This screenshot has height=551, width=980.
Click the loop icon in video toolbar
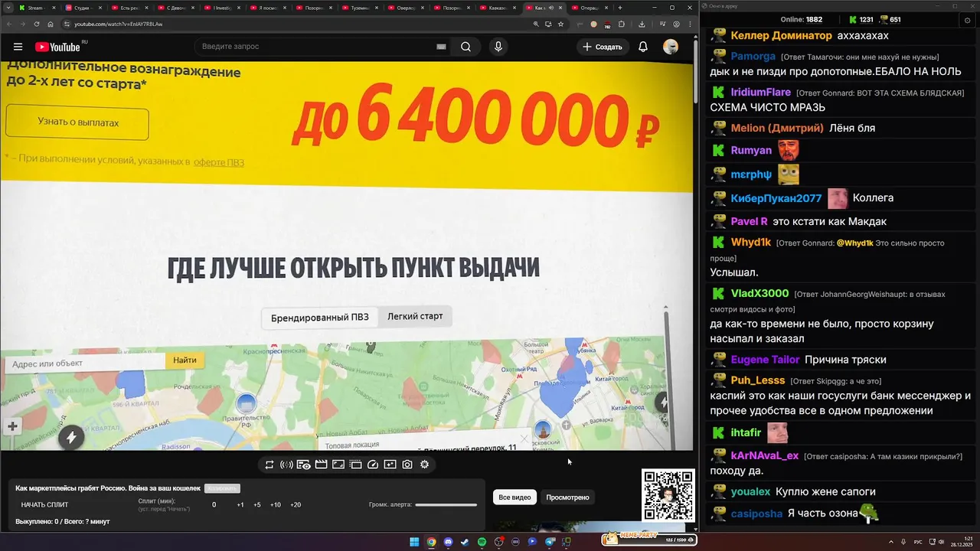click(x=269, y=465)
